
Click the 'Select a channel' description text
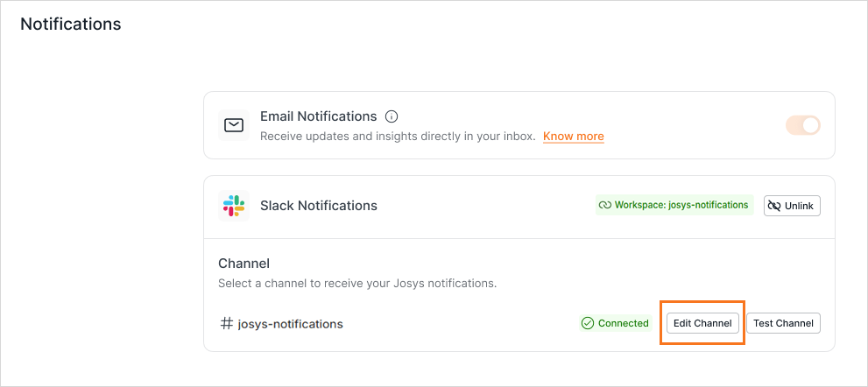(356, 284)
